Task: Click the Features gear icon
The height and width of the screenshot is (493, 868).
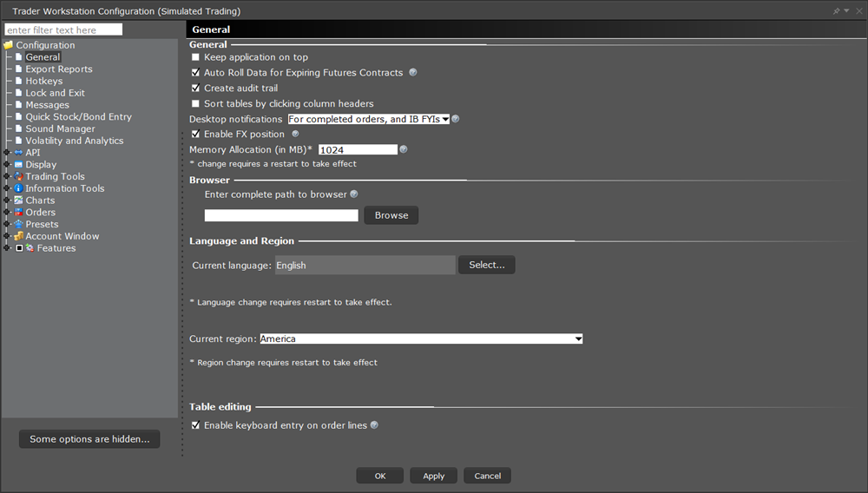Action: [30, 248]
